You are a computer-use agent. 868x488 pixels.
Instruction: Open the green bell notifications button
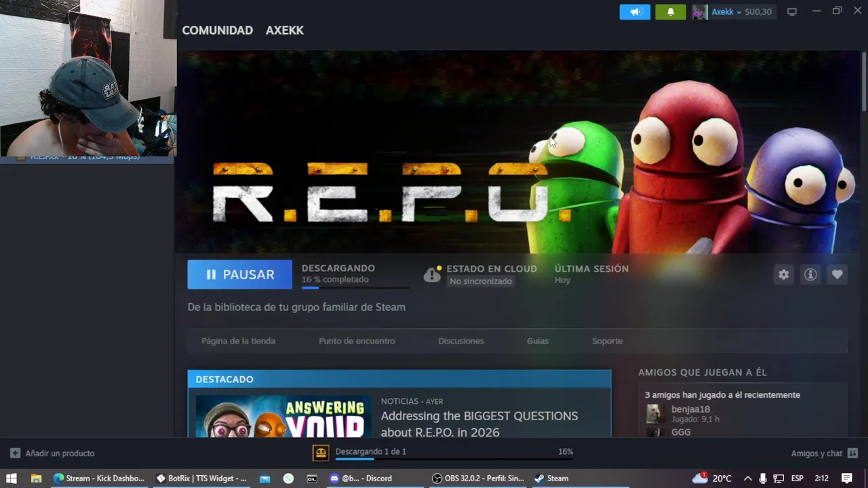(x=671, y=12)
